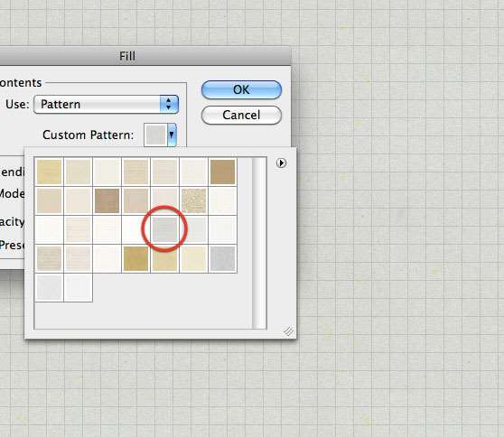Click the pattern picker resize grip corner
504x437 pixels.
click(x=288, y=331)
